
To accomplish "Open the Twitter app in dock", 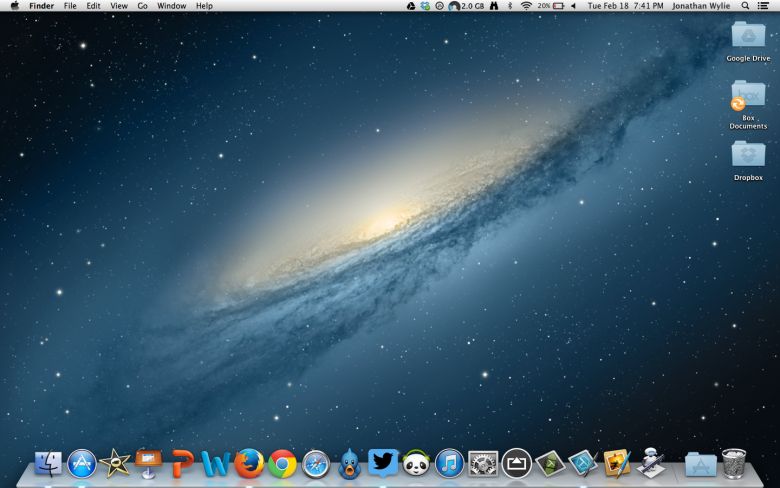I will click(x=382, y=462).
